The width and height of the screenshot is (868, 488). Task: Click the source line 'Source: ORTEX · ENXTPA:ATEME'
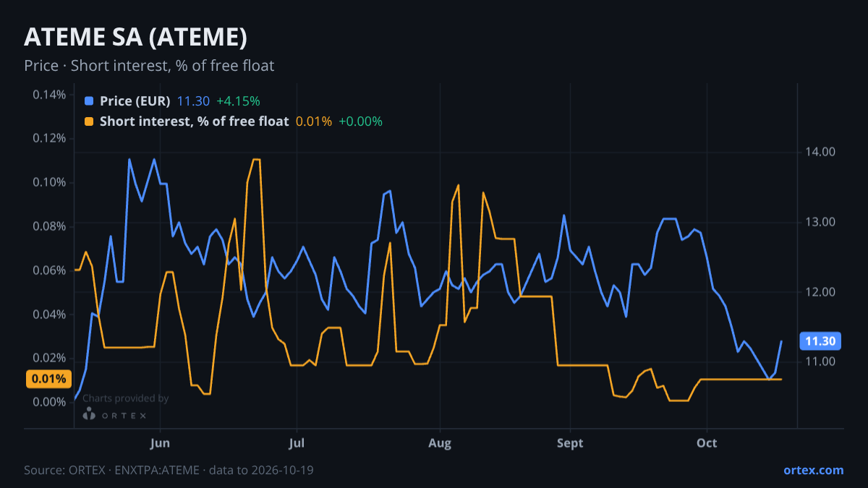pos(111,470)
